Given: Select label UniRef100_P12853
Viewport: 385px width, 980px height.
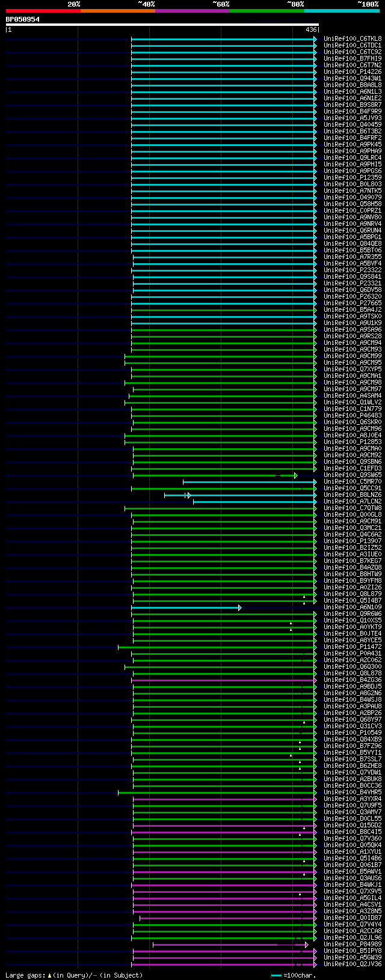Looking at the screenshot, I should pyautogui.click(x=353, y=442).
